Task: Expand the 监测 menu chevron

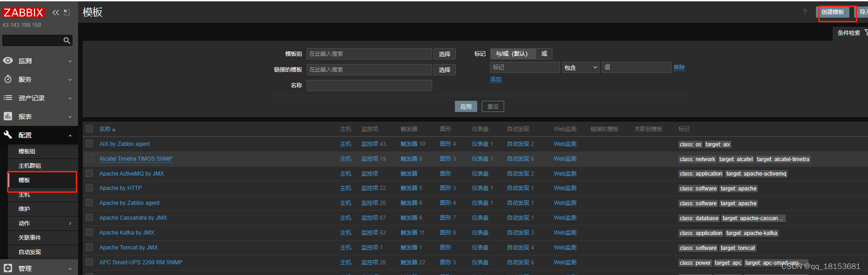Action: 70,61
